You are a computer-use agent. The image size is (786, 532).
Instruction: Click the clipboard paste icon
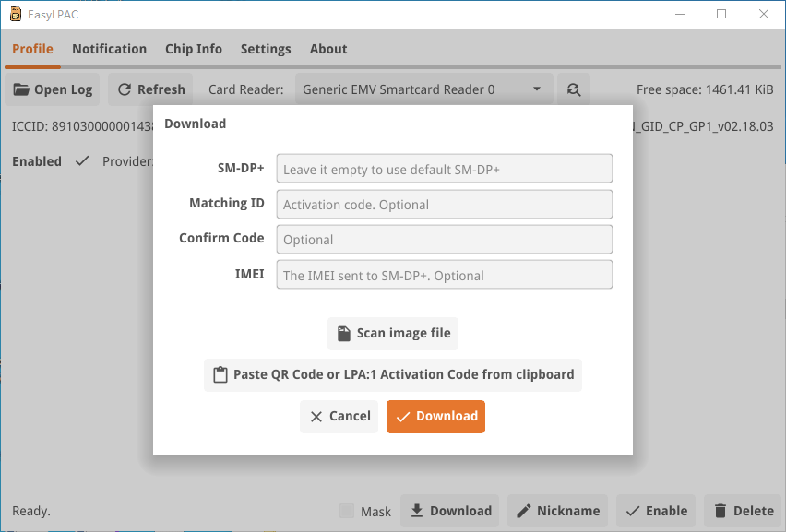click(220, 375)
